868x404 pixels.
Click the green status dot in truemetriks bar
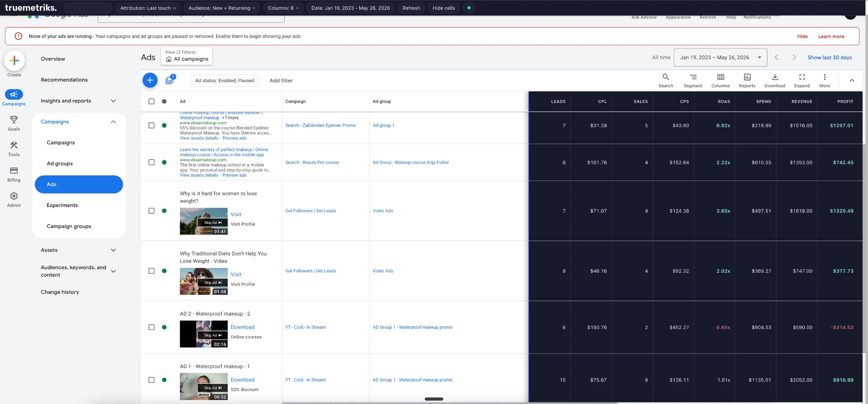pos(469,8)
